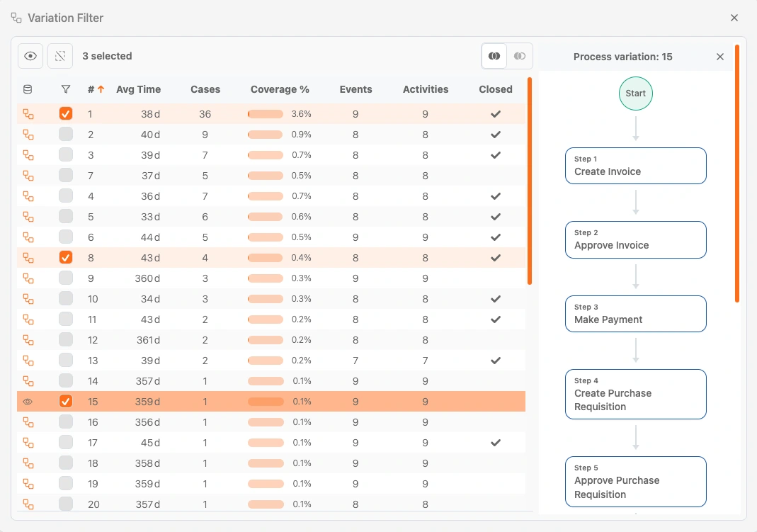
Task: Click the variation icon for row 2
Action: click(x=28, y=135)
